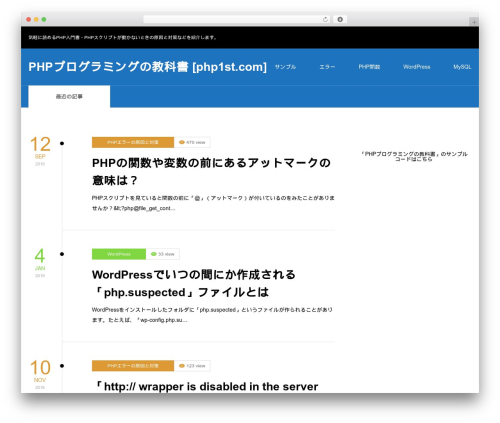The width and height of the screenshot is (500, 423).
Task: Click the yellow minimize window button
Action: (36, 19)
